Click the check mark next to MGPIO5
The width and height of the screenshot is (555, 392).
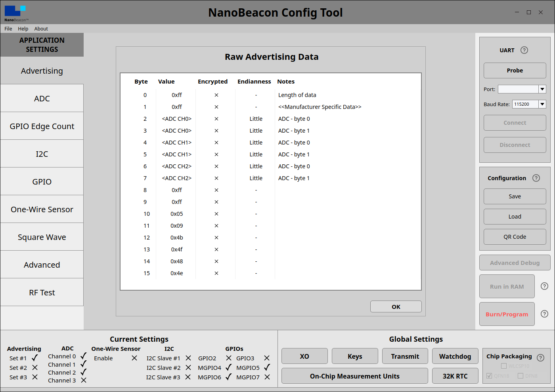coord(267,367)
